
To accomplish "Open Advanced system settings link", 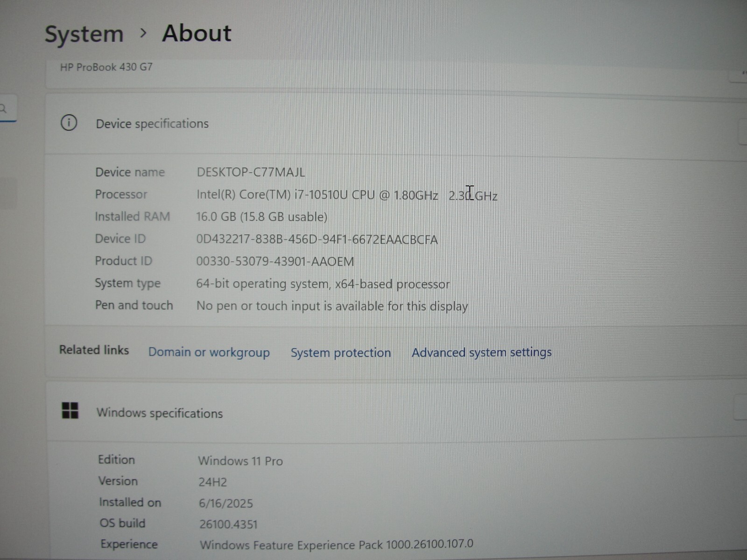I will click(x=482, y=352).
